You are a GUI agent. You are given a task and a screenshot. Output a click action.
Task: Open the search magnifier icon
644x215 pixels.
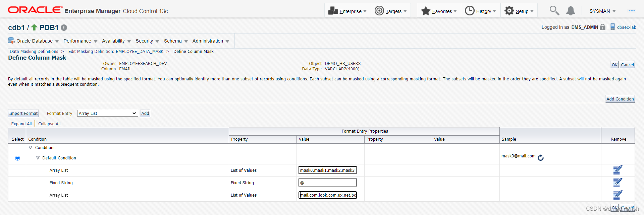tap(554, 10)
